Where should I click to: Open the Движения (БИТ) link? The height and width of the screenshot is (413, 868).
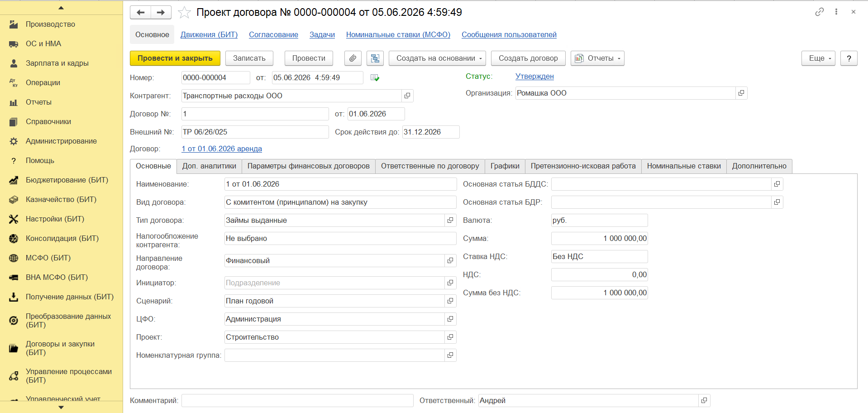(209, 35)
